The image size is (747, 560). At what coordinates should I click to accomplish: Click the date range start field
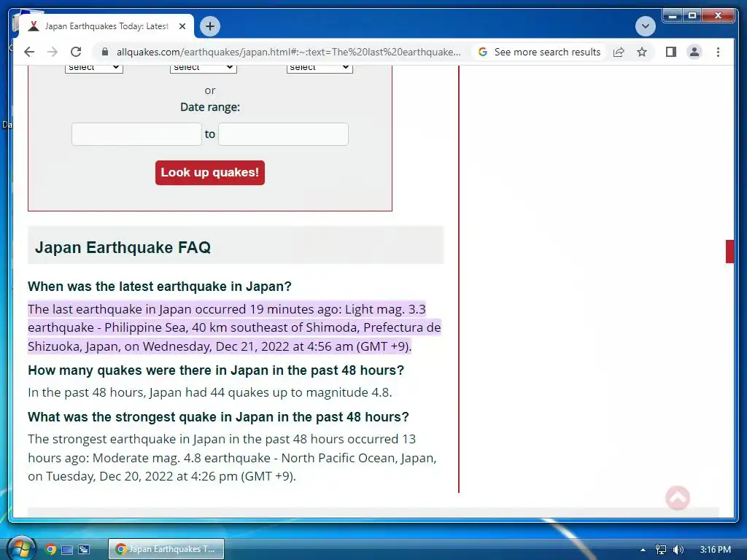136,134
